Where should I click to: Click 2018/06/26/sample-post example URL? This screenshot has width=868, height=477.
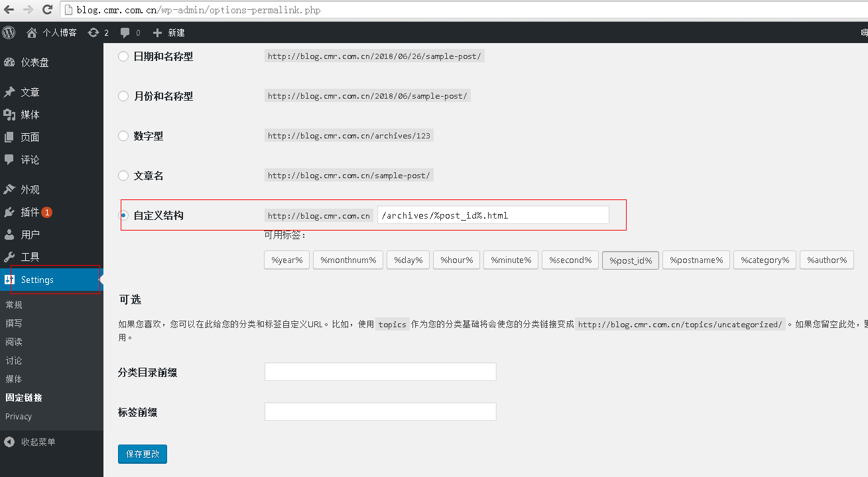375,56
